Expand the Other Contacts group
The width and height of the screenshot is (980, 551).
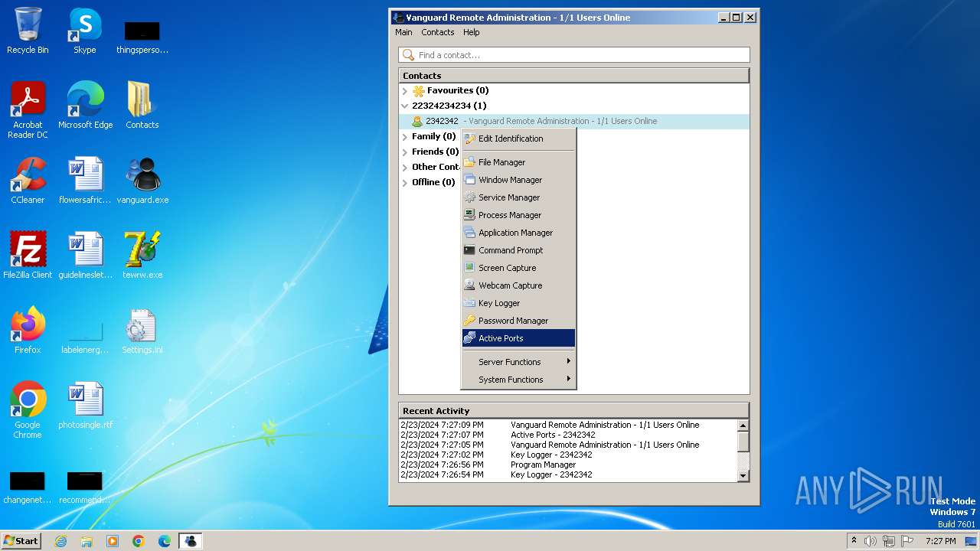[x=405, y=167]
